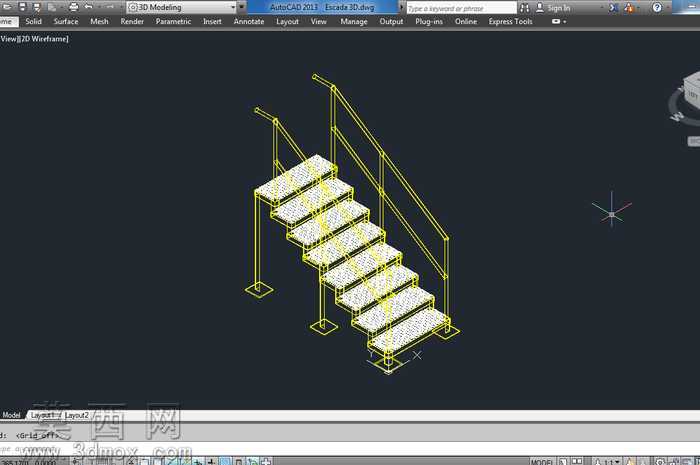Click the binoculars search icon
The image size is (700, 465).
click(525, 8)
